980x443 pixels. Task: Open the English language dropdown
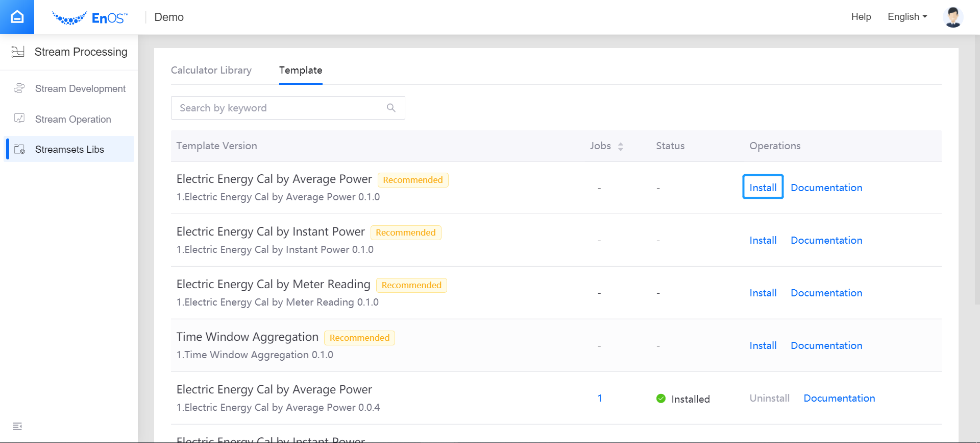click(x=907, y=17)
